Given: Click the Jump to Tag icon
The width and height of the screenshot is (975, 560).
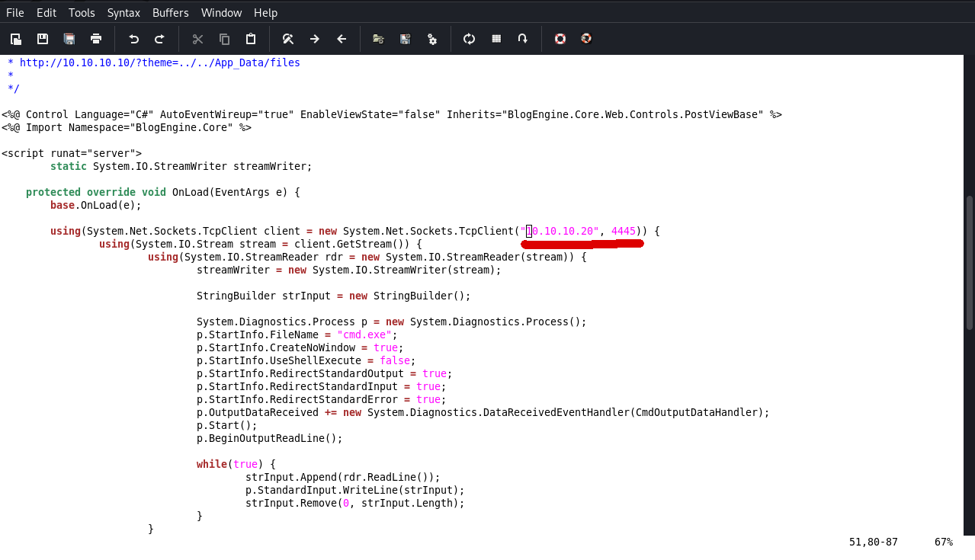Looking at the screenshot, I should pos(522,39).
